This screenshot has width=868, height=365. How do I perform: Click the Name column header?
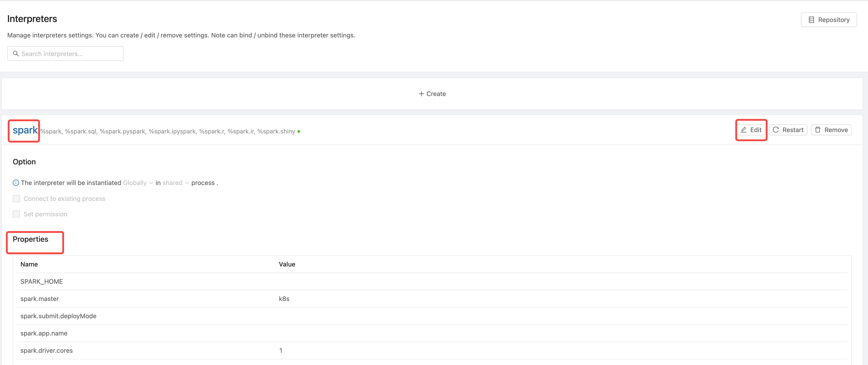click(x=29, y=264)
